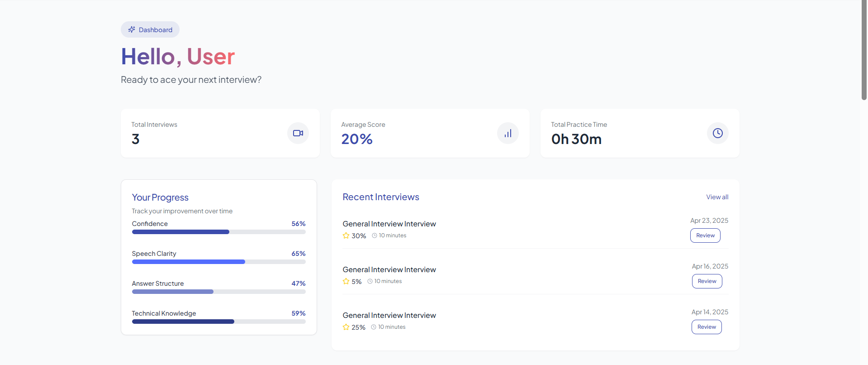The height and width of the screenshot is (365, 868).
Task: Click the star icon beside 25% score
Action: click(346, 327)
